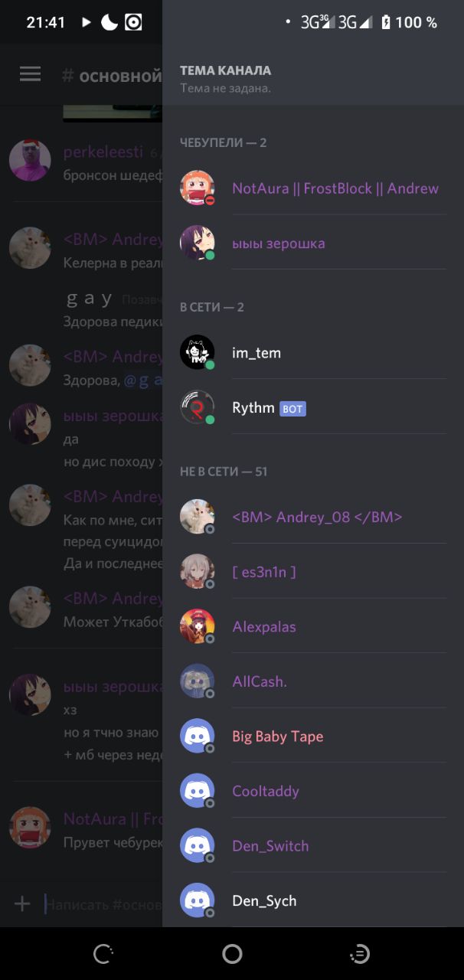The height and width of the screenshot is (980, 464).
Task: Tap NotAura's Umaru avatar in member list
Action: [197, 188]
